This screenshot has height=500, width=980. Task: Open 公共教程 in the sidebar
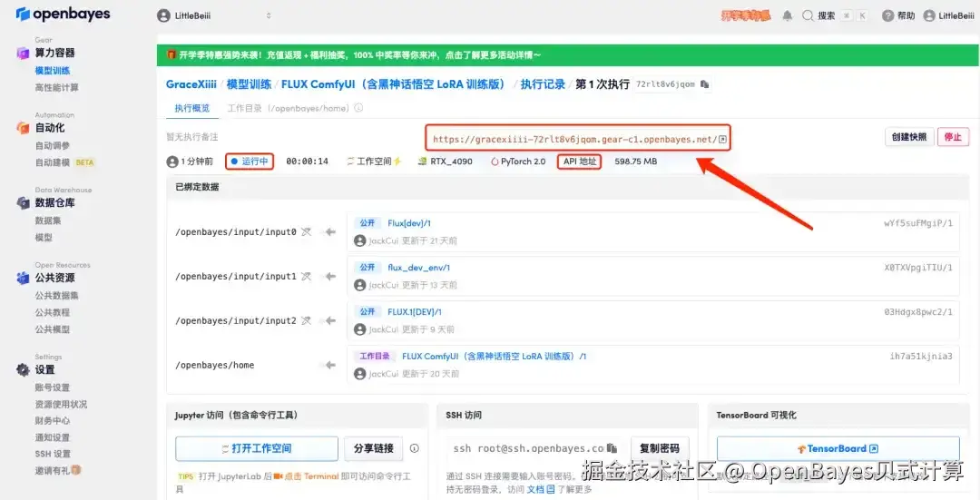[53, 312]
